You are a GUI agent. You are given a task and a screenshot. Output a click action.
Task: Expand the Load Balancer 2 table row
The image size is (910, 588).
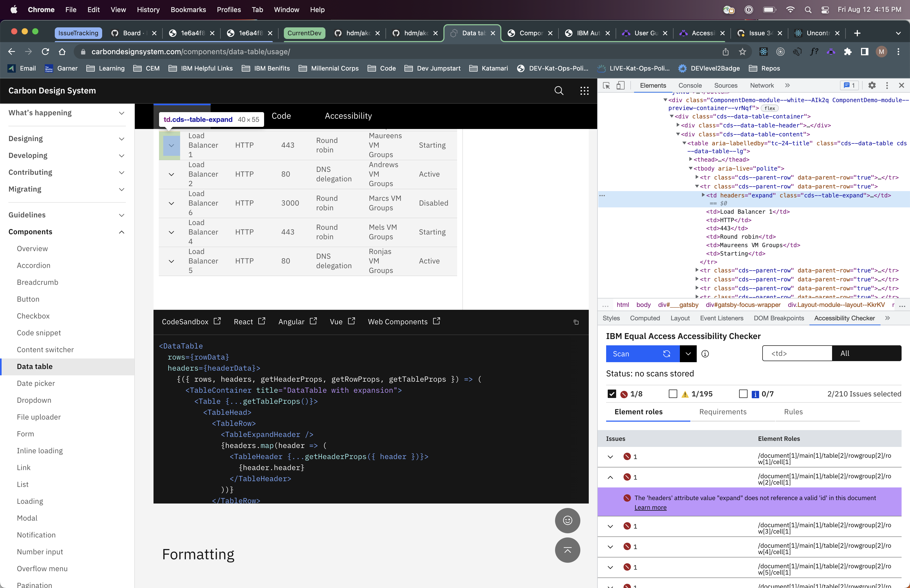(x=171, y=174)
